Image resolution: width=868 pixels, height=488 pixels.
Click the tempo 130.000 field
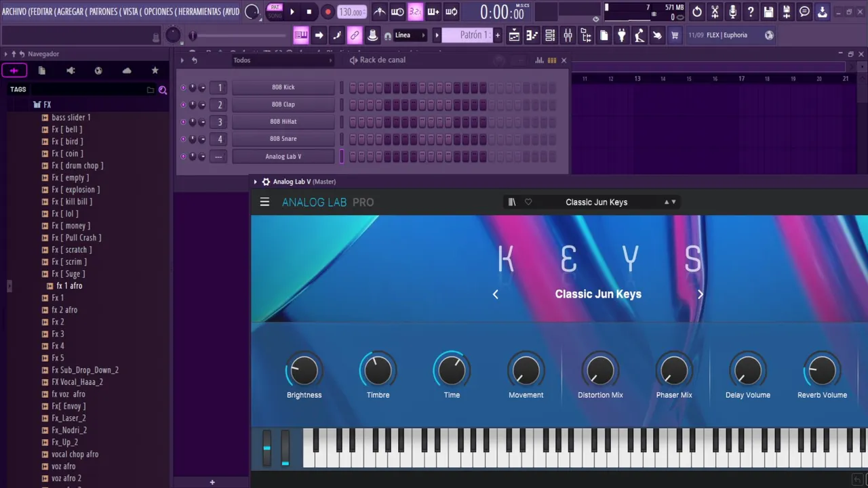352,12
